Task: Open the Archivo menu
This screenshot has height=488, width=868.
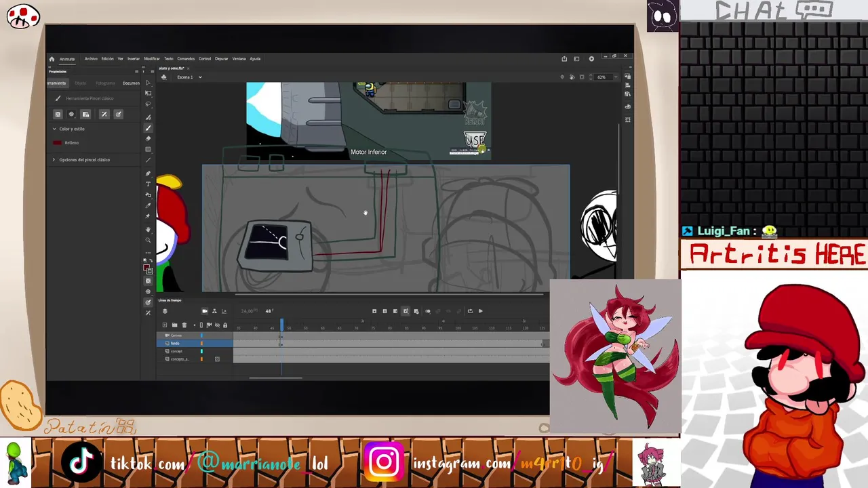Action: point(91,59)
